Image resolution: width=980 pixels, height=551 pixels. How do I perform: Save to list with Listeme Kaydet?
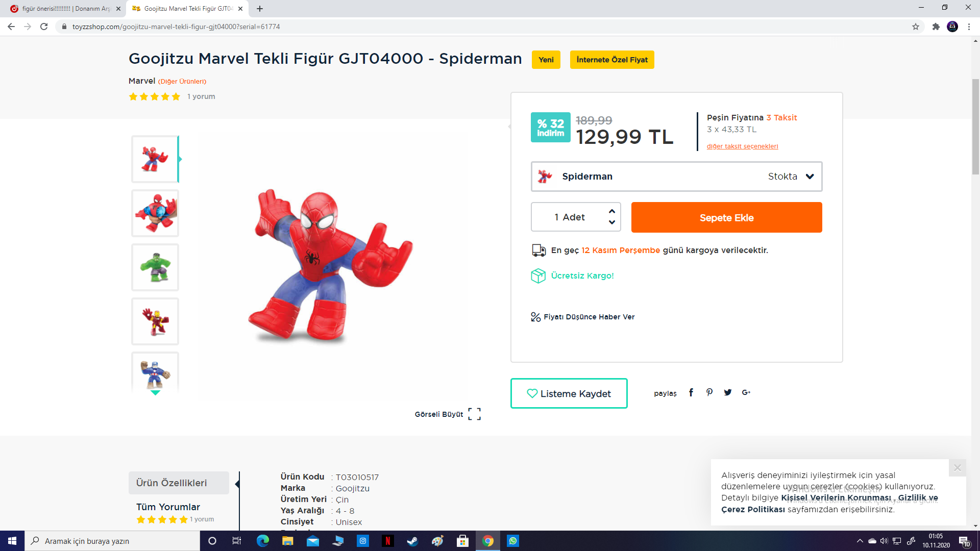pos(569,393)
